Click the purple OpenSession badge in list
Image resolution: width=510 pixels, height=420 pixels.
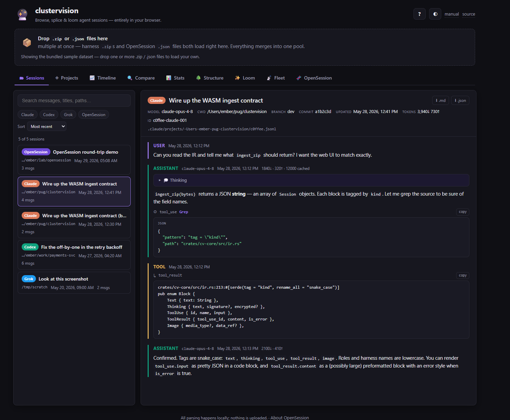(36, 152)
